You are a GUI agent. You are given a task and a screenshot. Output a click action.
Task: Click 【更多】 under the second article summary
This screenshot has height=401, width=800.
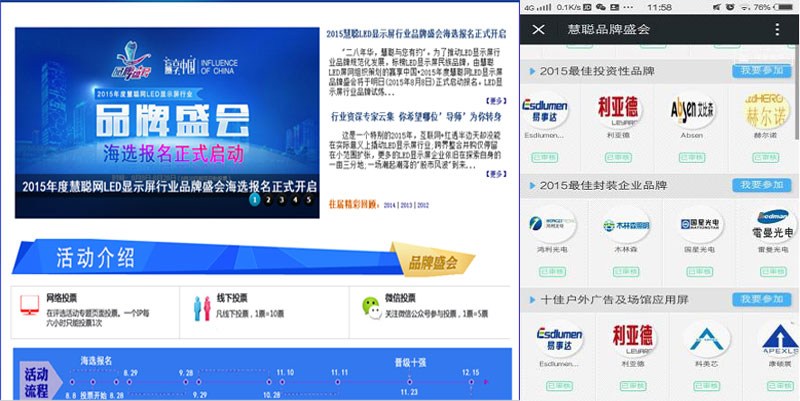495,174
